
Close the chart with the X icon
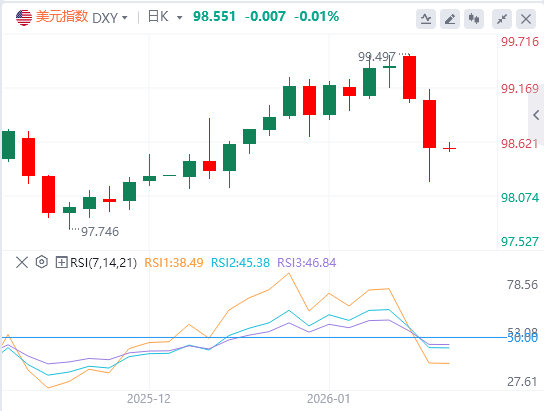click(526, 18)
